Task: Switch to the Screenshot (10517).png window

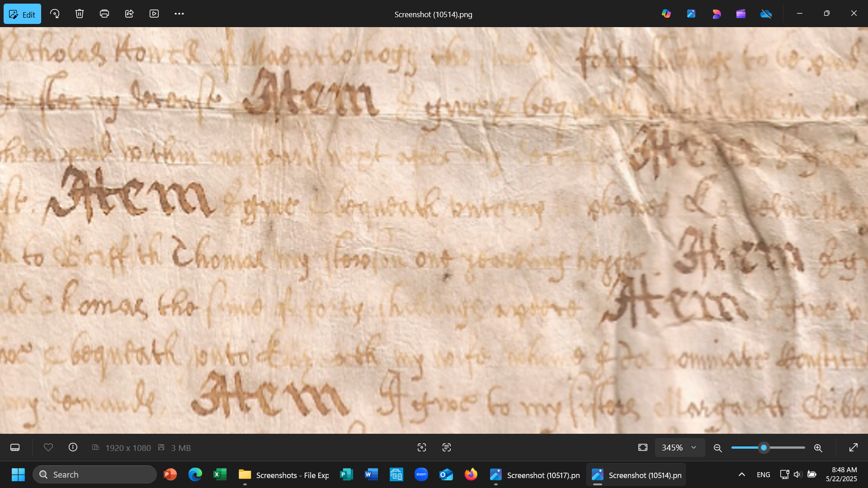Action: [x=533, y=474]
